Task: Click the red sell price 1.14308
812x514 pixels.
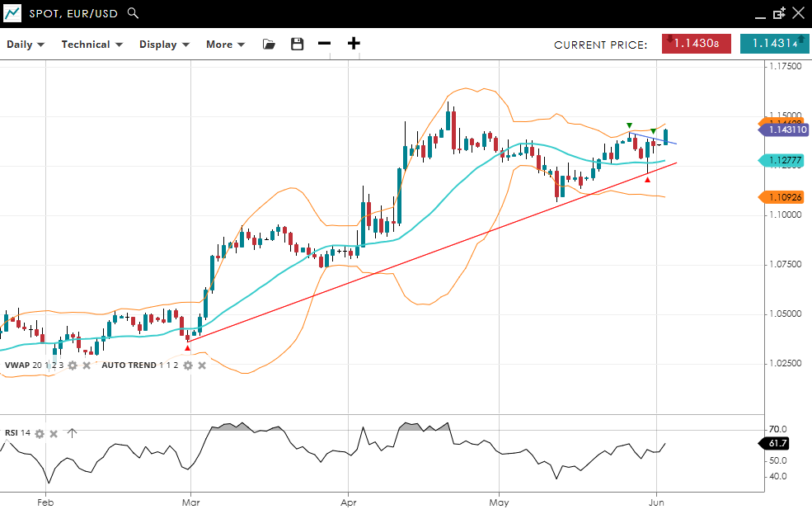Action: [x=696, y=44]
